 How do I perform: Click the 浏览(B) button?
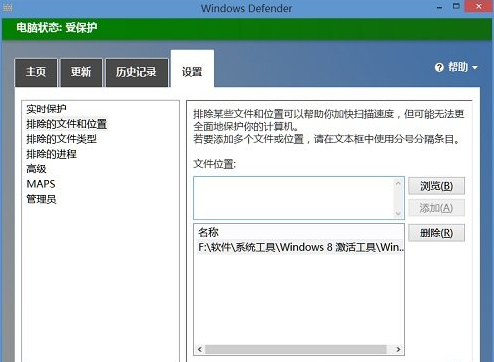pyautogui.click(x=436, y=186)
